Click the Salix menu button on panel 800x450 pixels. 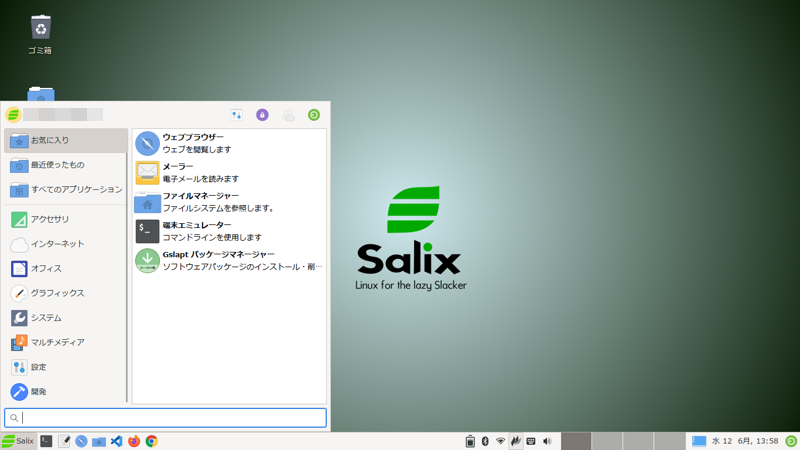tap(18, 441)
